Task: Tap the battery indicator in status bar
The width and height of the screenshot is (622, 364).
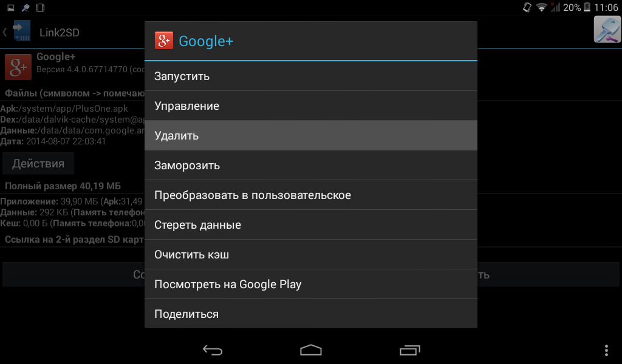Action: coord(587,7)
